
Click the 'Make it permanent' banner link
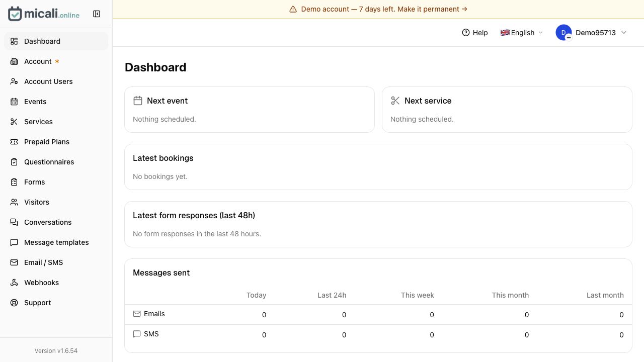tap(432, 9)
